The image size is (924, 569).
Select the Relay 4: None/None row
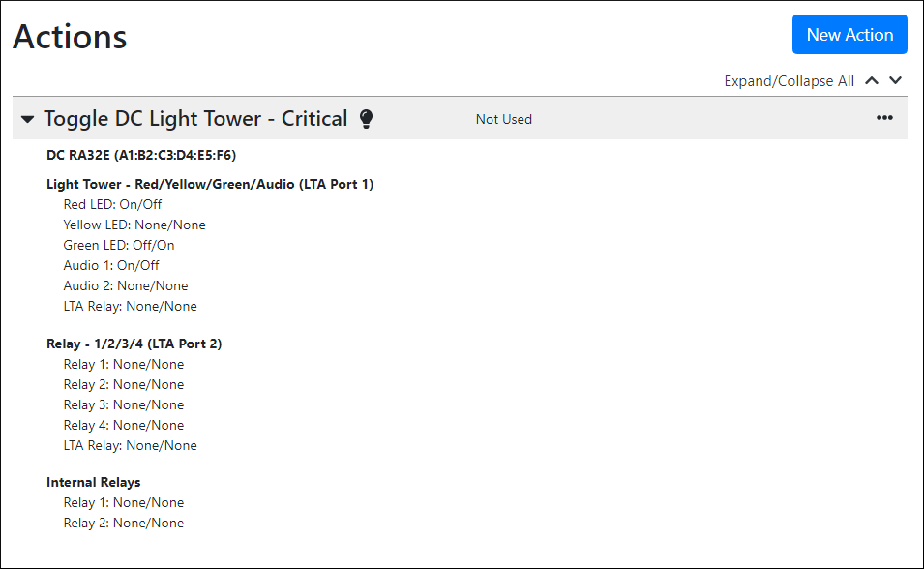point(124,425)
